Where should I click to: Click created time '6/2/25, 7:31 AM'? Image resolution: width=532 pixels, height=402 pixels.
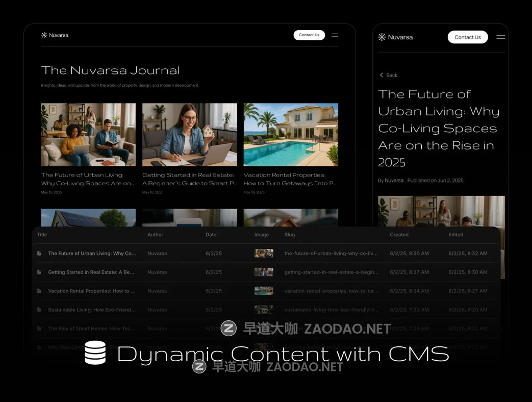coord(409,310)
